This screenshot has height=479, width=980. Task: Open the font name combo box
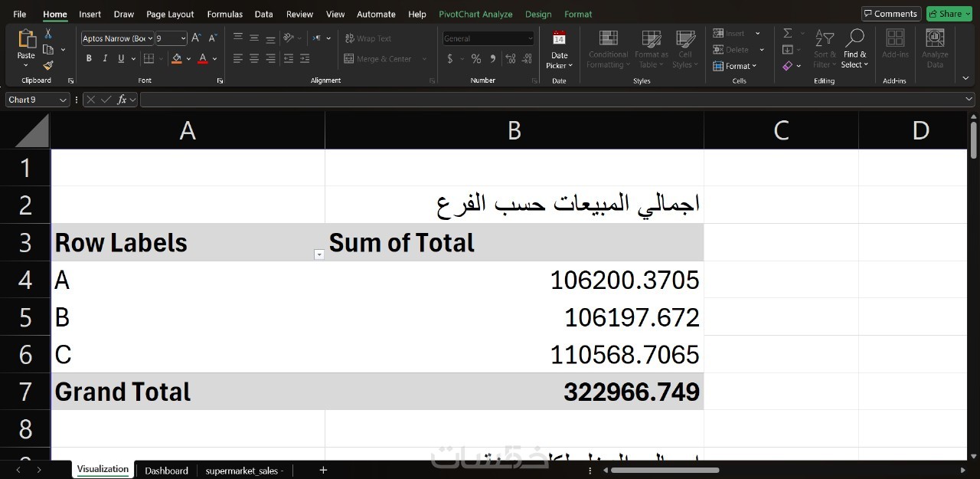117,38
